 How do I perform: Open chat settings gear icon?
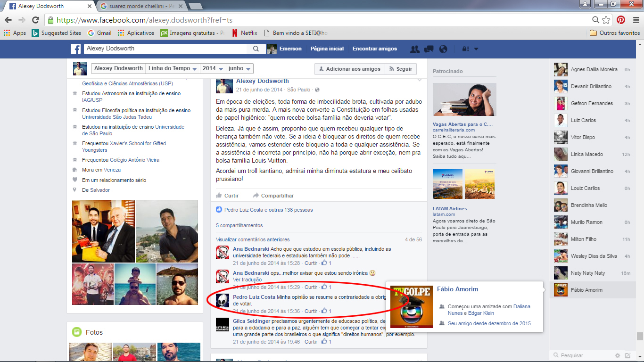pos(618,355)
